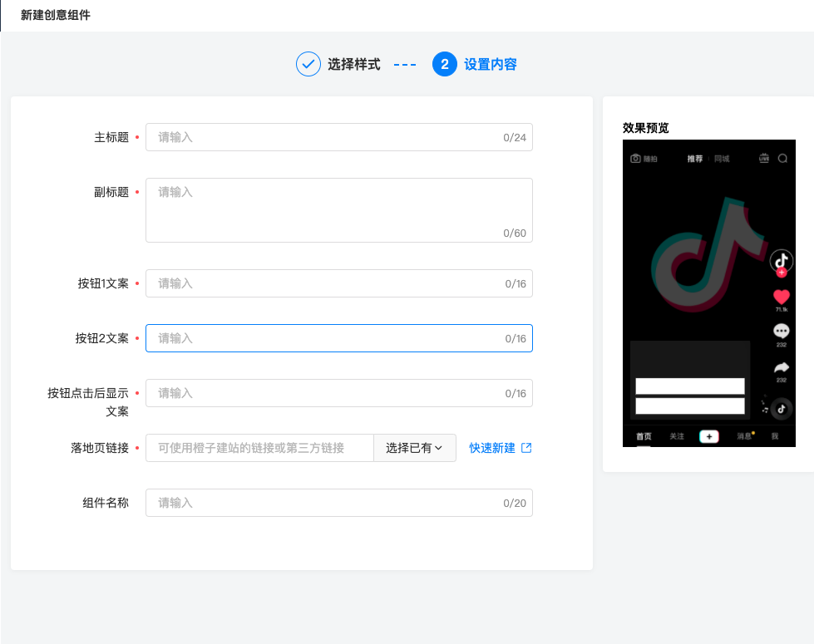
Task: Tap the 关注 tab in preview
Action: 677,436
